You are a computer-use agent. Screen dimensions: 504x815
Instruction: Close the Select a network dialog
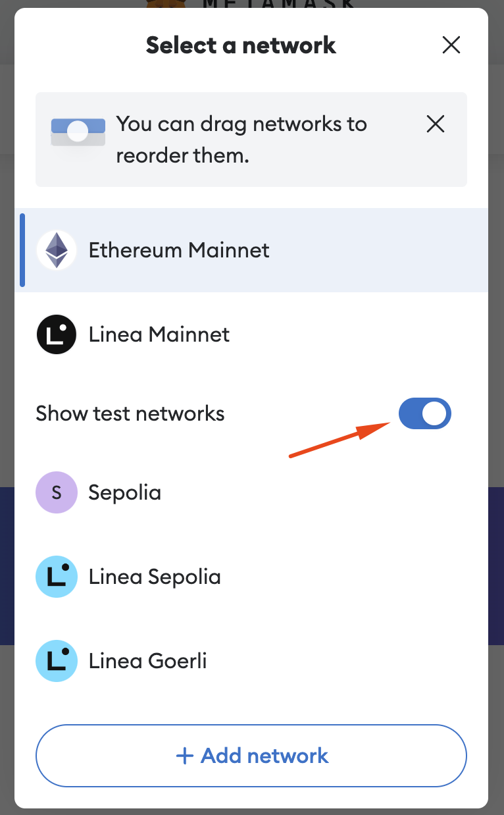pos(451,45)
